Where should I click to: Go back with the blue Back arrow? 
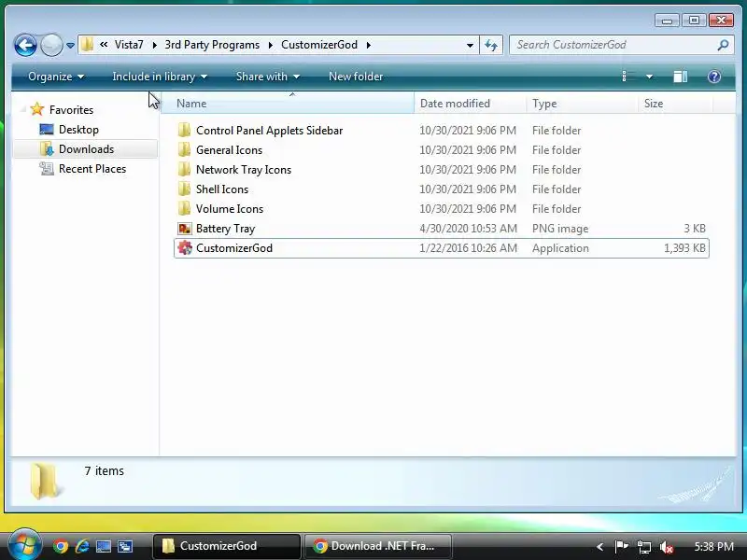point(25,45)
